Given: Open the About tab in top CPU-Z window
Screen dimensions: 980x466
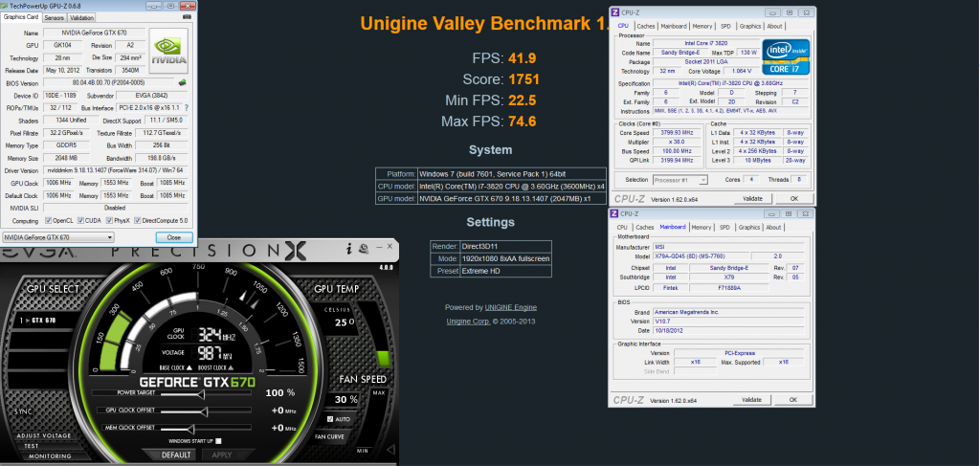Looking at the screenshot, I should tap(774, 26).
